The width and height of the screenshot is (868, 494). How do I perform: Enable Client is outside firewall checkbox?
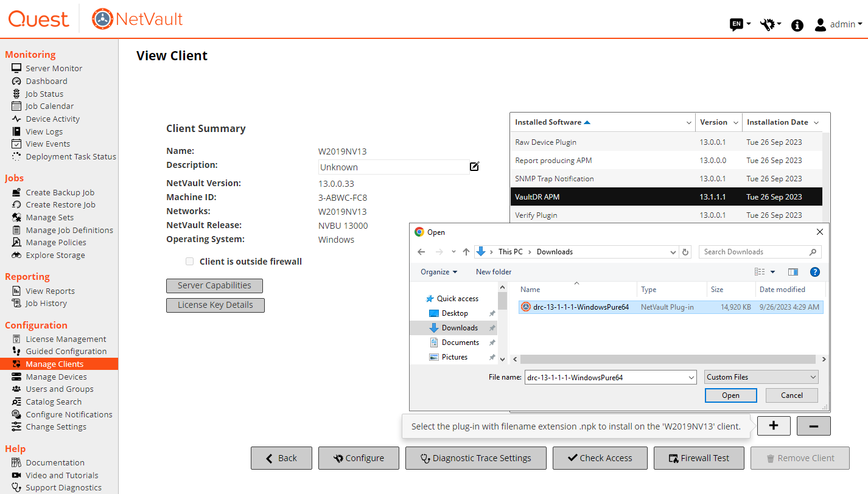coord(189,262)
